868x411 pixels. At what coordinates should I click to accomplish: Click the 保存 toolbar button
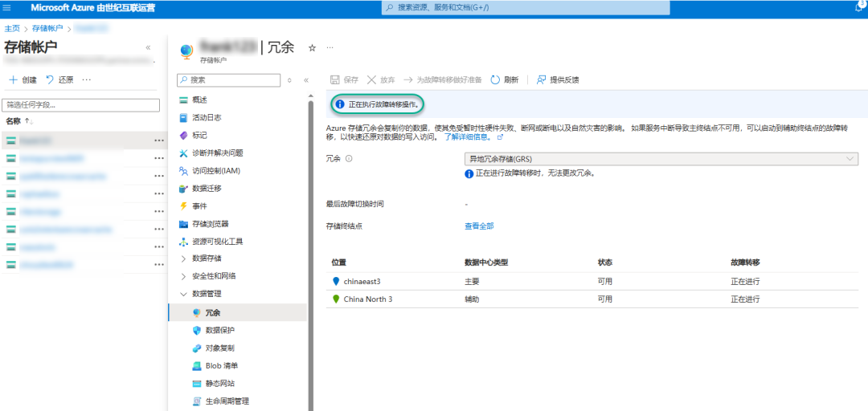coord(344,79)
